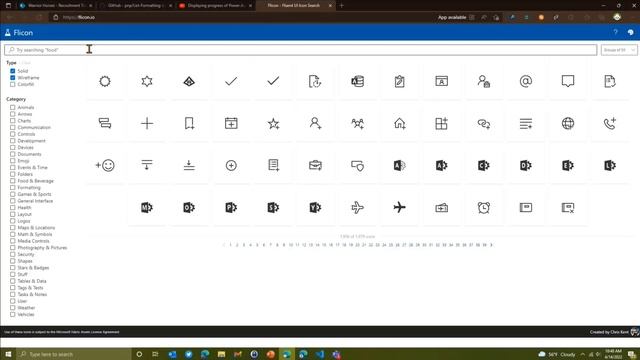Check the Maps & Locations category

point(13,228)
